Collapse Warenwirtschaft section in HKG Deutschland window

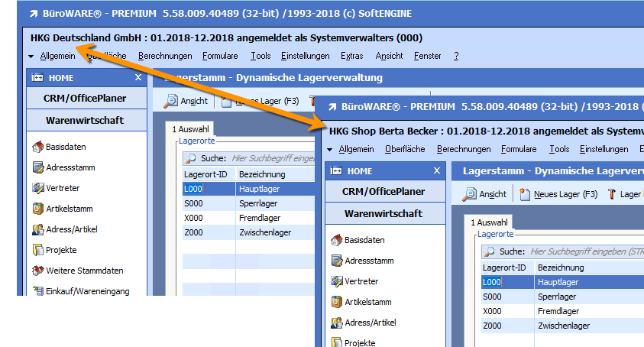(x=85, y=121)
